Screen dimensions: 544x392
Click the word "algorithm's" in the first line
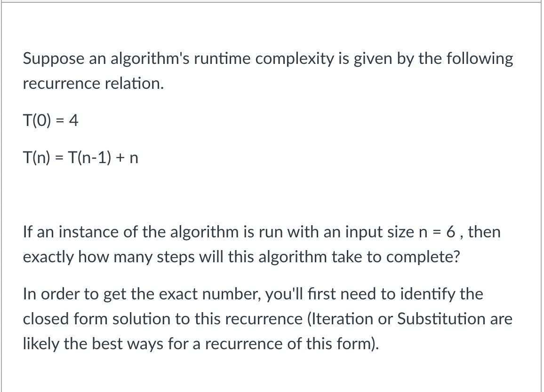[150, 59]
